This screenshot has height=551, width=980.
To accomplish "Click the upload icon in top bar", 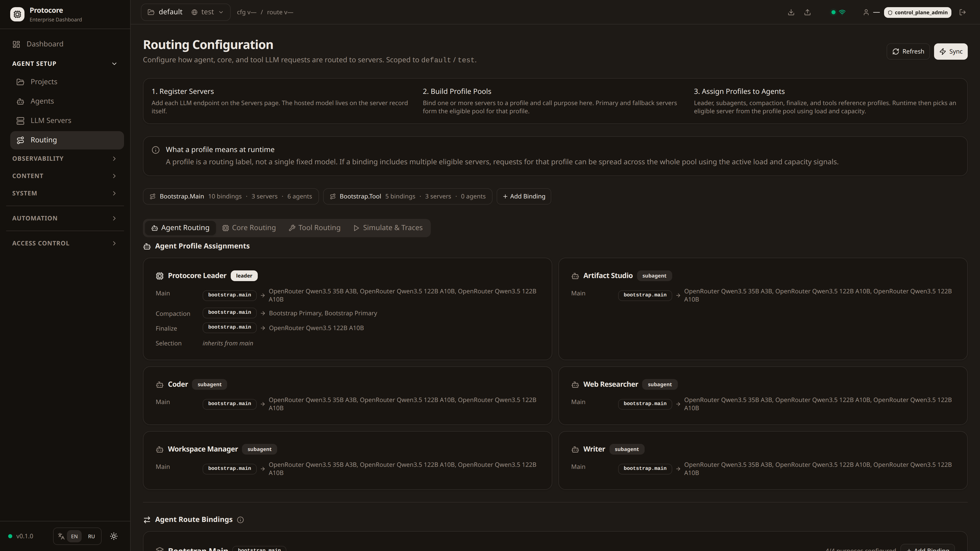I will (807, 12).
